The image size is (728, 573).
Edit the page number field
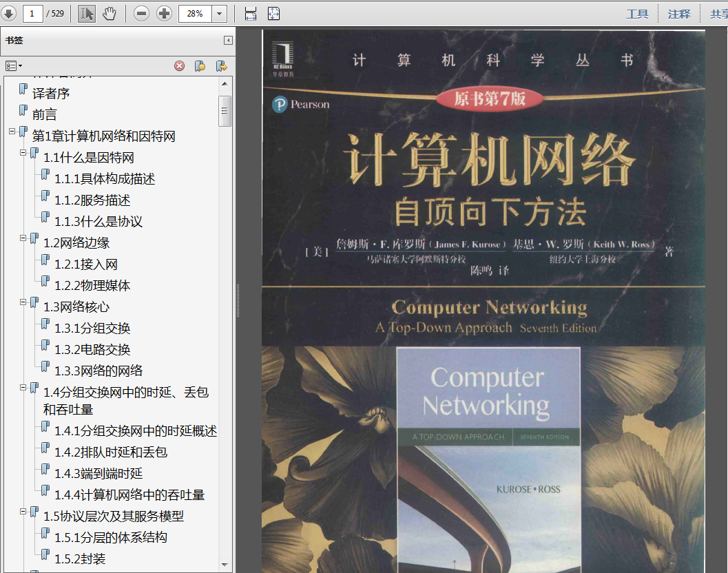32,14
